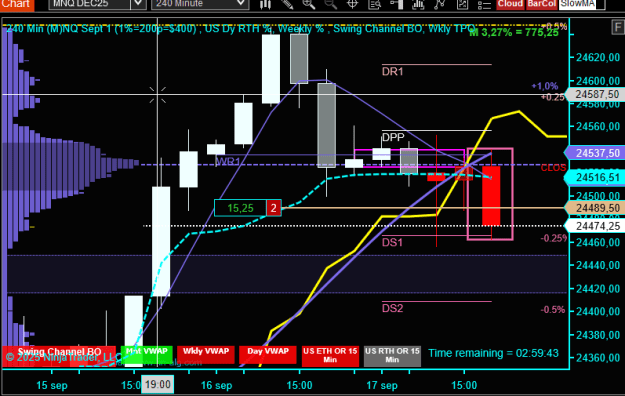Click the F button at chart top-right

coord(618,27)
